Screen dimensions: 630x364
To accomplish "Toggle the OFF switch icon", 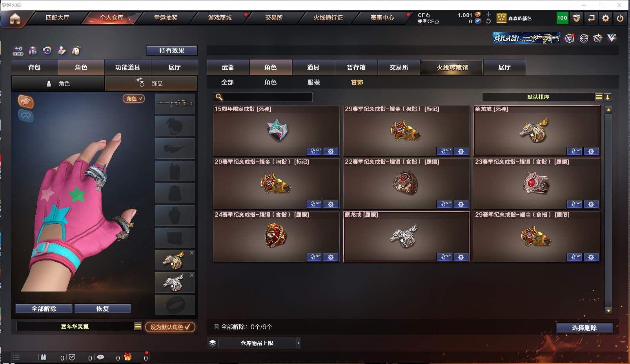I will coord(18,51).
